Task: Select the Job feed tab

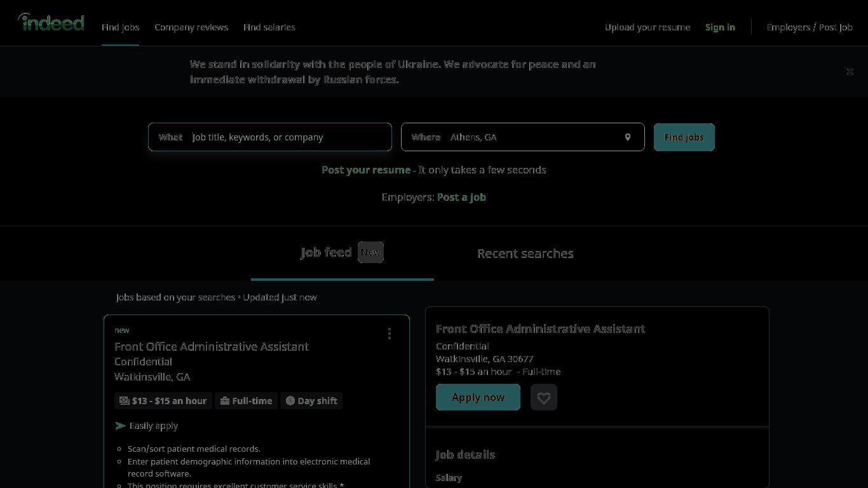Action: coord(342,253)
